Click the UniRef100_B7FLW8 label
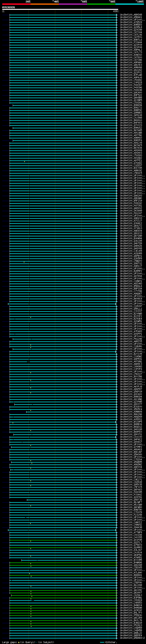This screenshot has width=146, height=644. 131,75
